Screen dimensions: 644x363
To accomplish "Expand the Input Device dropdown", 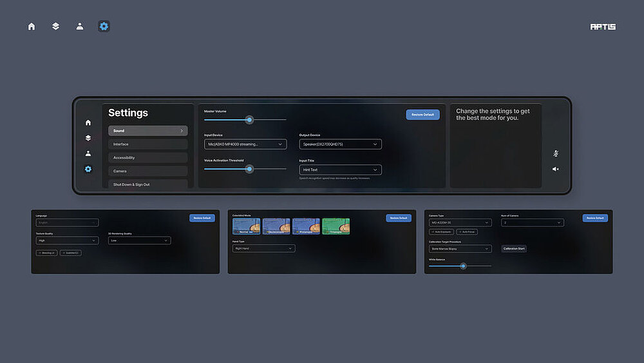I will coord(245,144).
